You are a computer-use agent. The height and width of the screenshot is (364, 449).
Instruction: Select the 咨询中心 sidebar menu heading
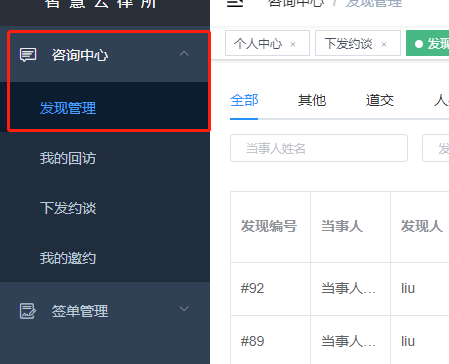[105, 55]
